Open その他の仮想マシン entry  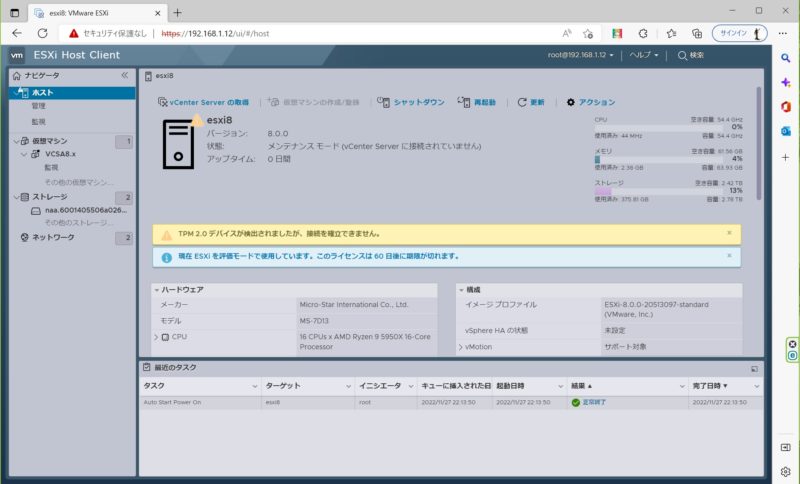[79, 182]
